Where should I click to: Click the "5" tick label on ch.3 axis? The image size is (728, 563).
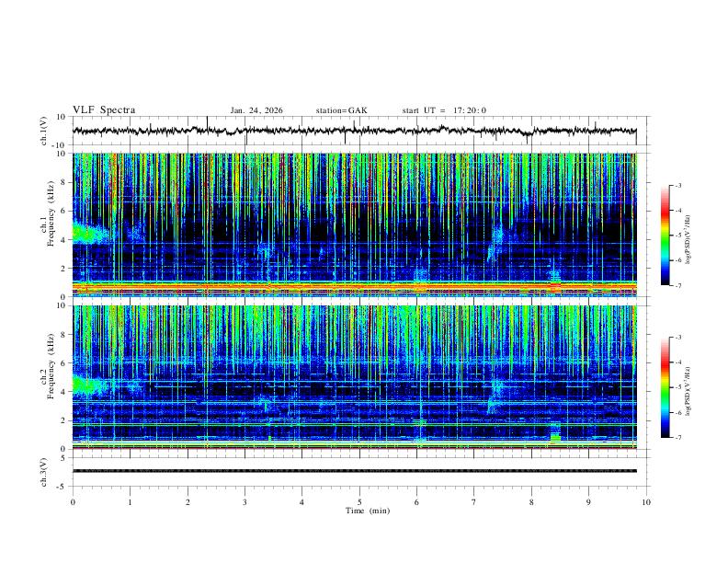[x=63, y=457]
